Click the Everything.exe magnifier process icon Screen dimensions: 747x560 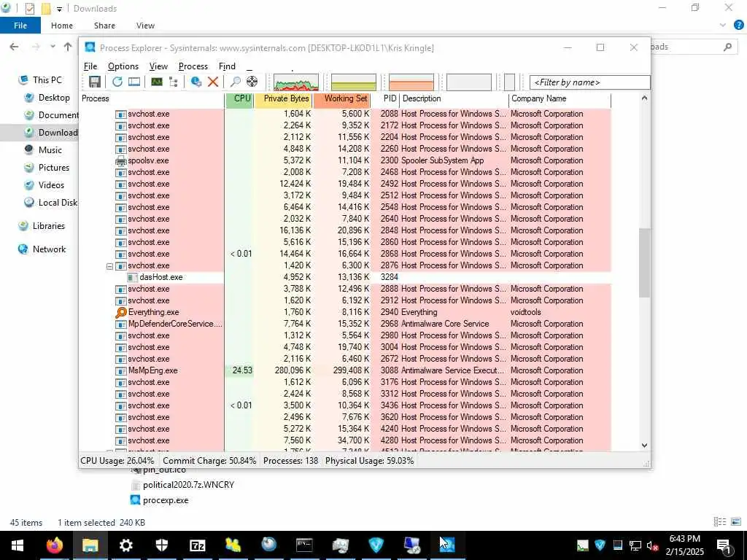tap(121, 312)
